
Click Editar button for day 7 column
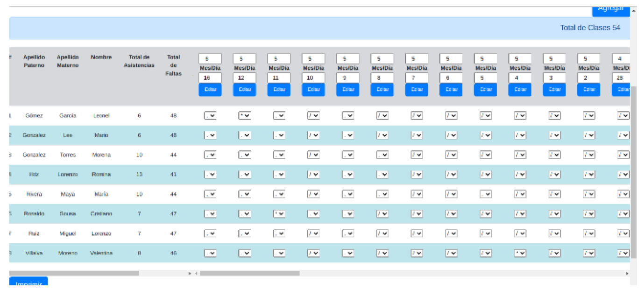[417, 90]
